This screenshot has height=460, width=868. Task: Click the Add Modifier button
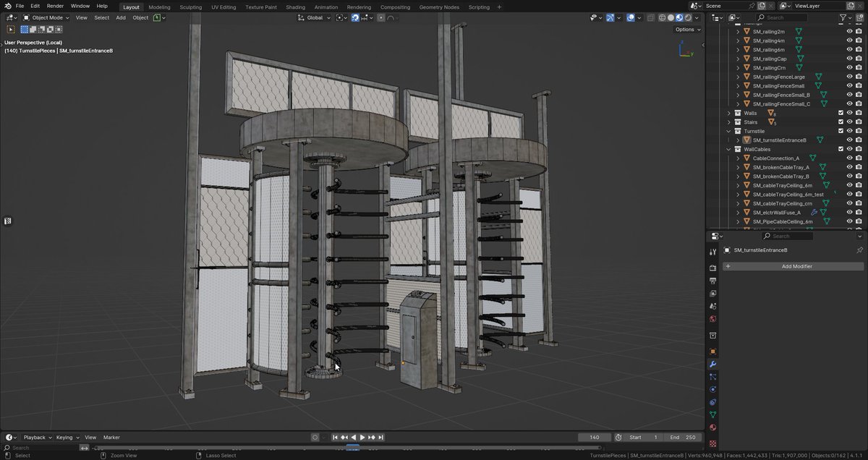click(x=793, y=266)
